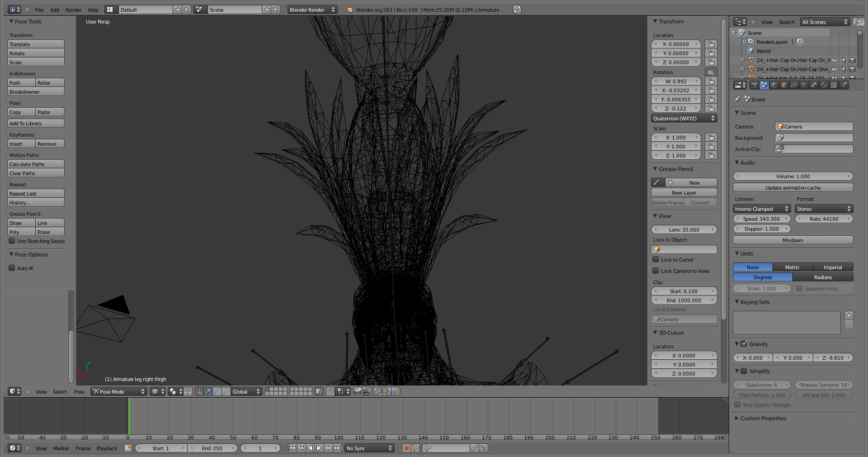Click the OpenGL render image camera icon
Screen dimensions: 868x457
point(357,391)
